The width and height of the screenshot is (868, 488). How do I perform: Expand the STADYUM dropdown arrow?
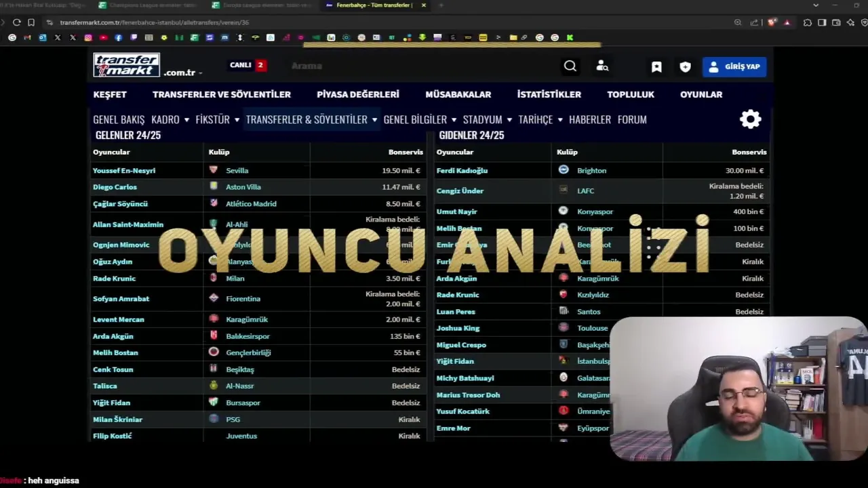pos(509,120)
